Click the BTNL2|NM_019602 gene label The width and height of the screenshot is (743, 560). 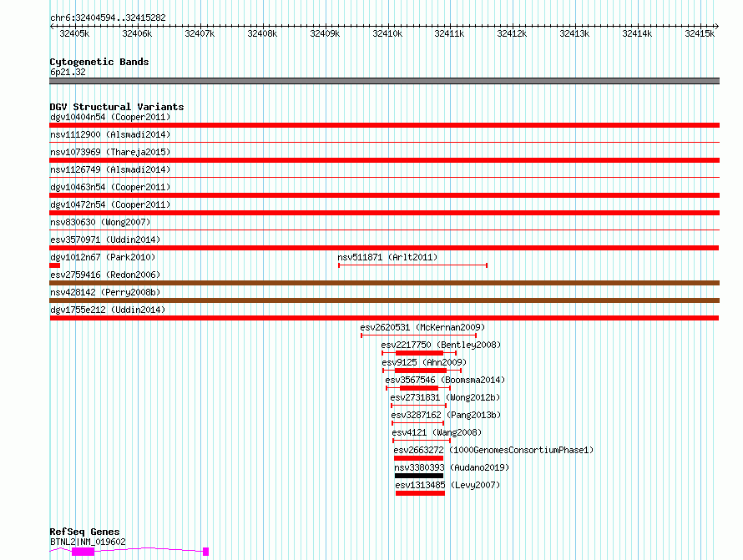88,542
